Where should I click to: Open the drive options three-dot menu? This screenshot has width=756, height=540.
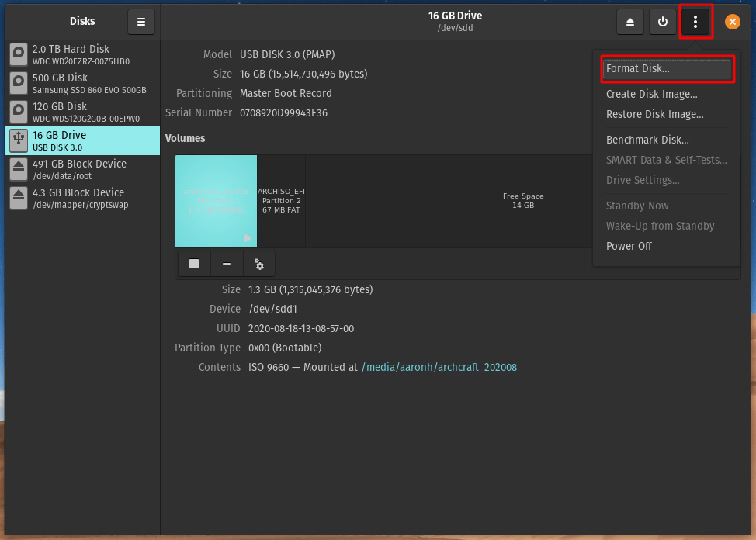click(696, 22)
